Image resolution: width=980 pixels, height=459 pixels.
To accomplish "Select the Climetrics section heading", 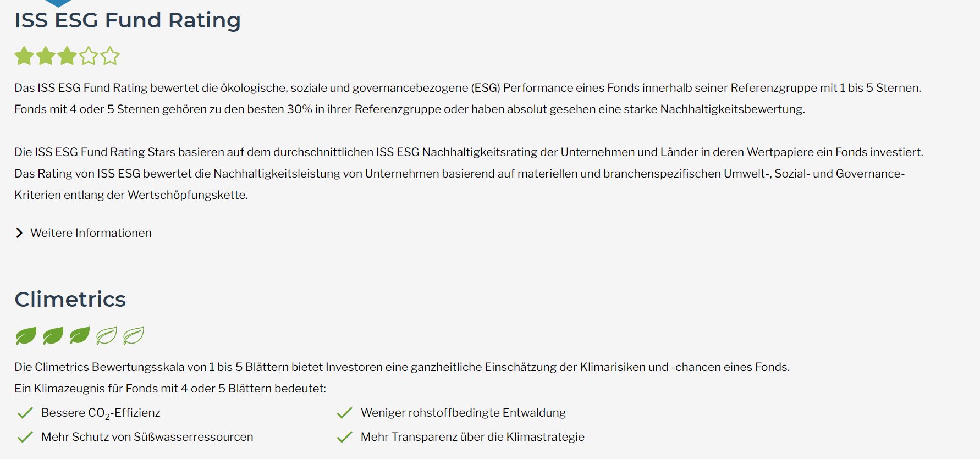I will (x=70, y=299).
